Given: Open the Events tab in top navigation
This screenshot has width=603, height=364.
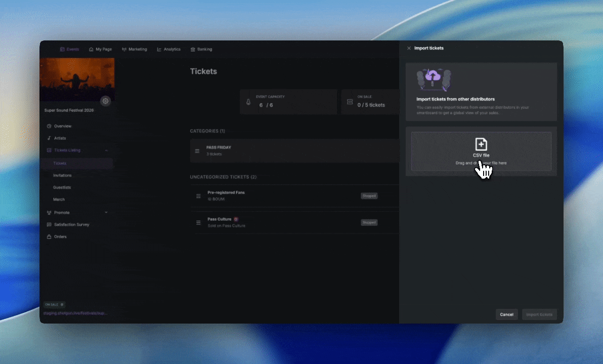Looking at the screenshot, I should coord(70,49).
